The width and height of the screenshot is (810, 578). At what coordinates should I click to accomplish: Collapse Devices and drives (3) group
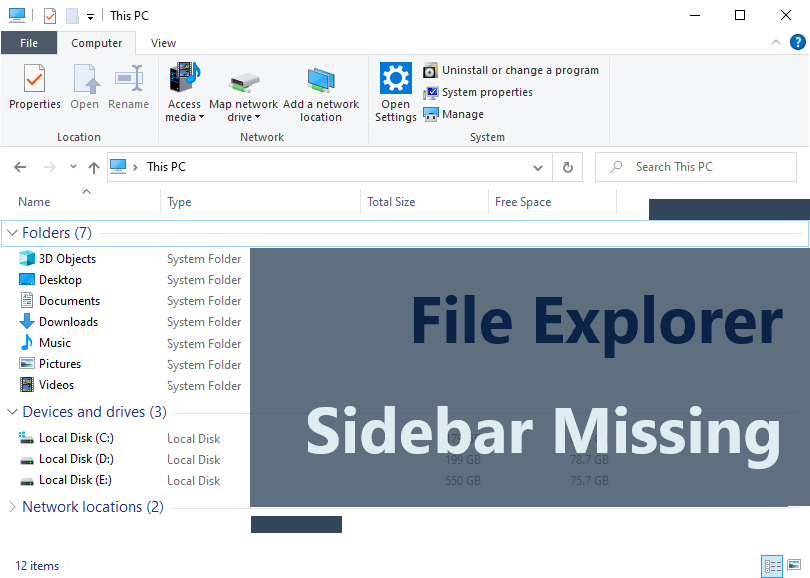pos(12,412)
